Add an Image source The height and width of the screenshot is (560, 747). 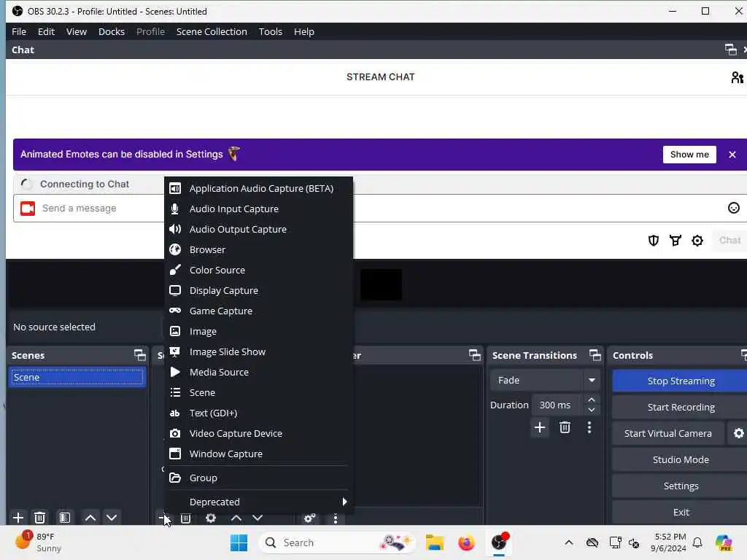pyautogui.click(x=258, y=332)
